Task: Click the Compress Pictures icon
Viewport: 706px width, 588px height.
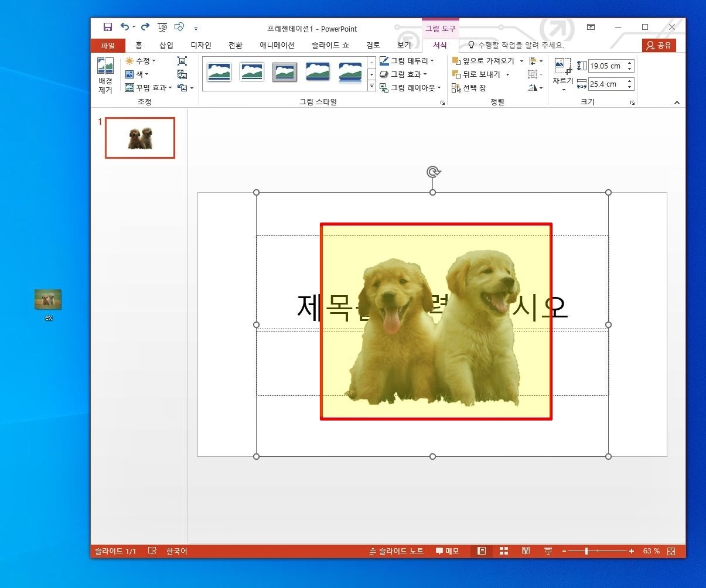Action: (x=182, y=61)
